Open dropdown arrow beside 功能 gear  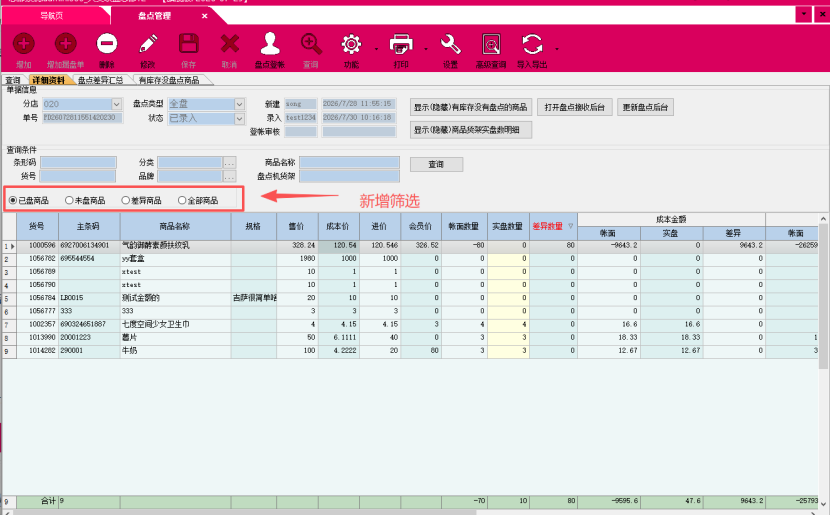pos(376,49)
